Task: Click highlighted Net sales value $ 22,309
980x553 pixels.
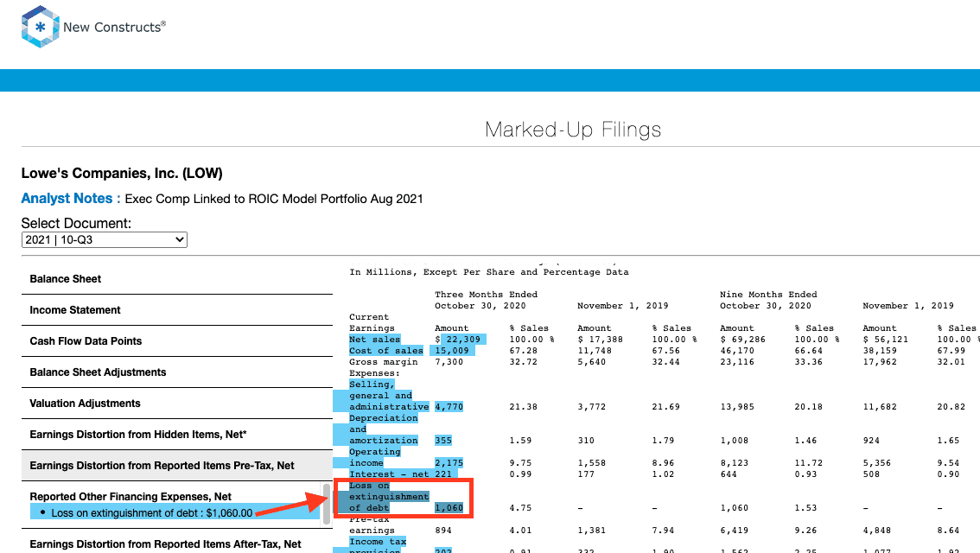Action: pos(461,340)
